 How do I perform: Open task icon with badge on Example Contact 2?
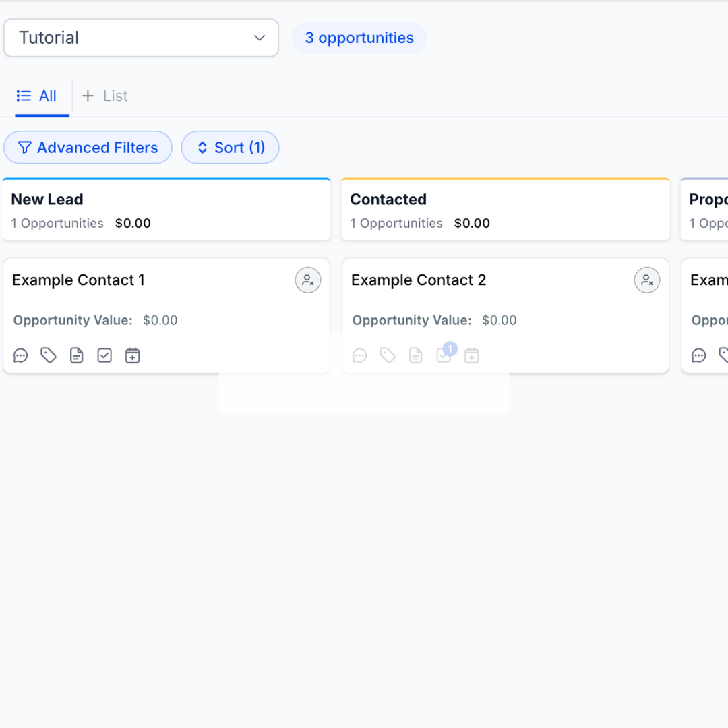coord(444,355)
